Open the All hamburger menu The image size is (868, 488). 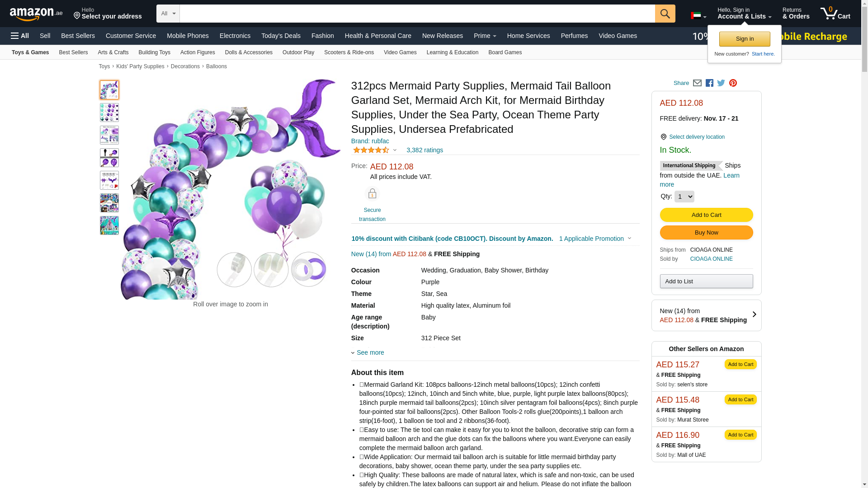[20, 36]
